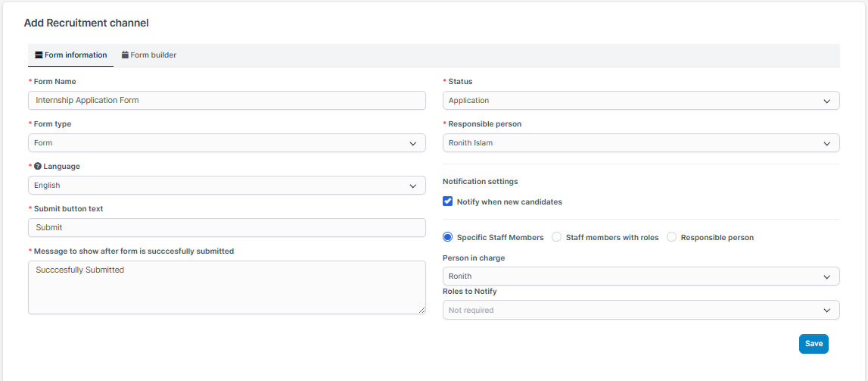868x381 pixels.
Task: Open the Person in charge dropdown
Action: pos(640,276)
